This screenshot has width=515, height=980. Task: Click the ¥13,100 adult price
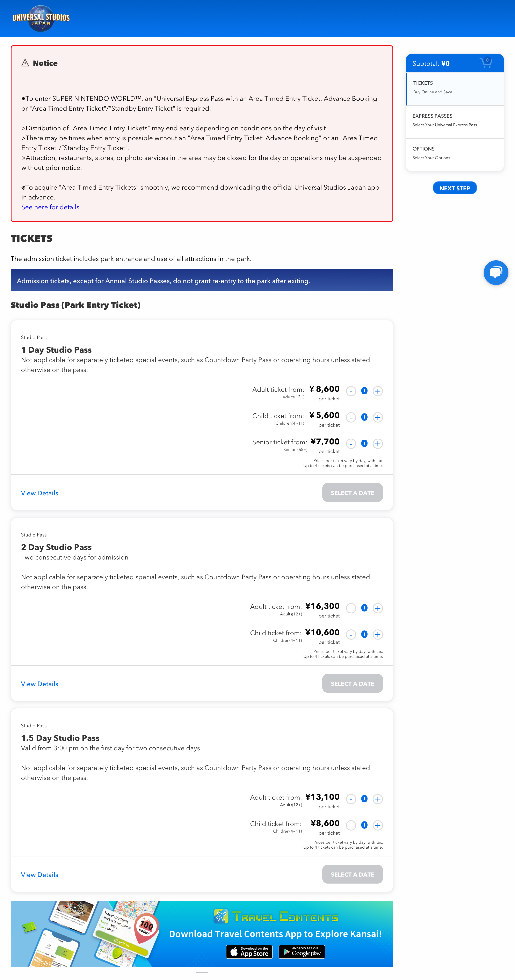click(x=322, y=797)
